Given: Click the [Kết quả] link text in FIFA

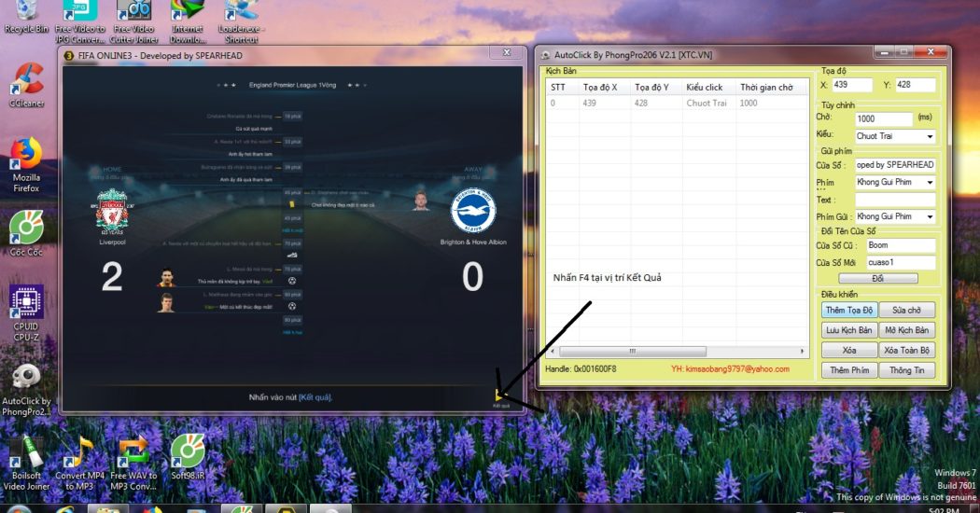Looking at the screenshot, I should tap(315, 397).
